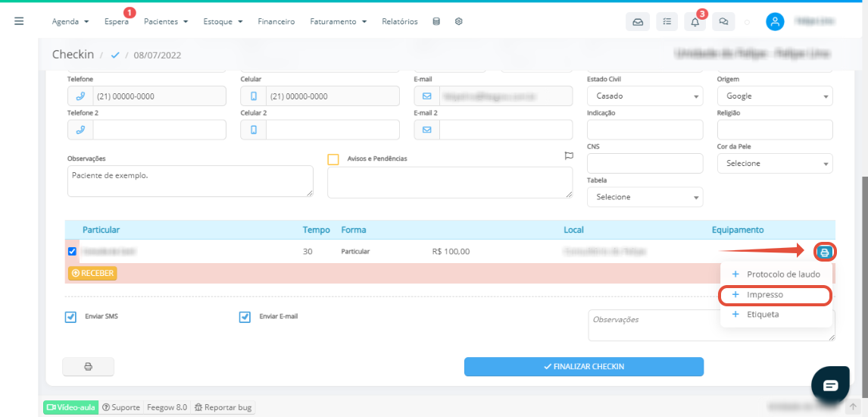Click the back-to-top arrow
This screenshot has width=868, height=417.
(x=853, y=407)
